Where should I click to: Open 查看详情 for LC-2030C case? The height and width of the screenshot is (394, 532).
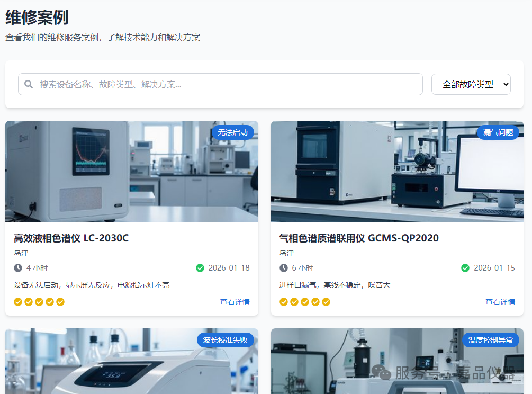[235, 302]
